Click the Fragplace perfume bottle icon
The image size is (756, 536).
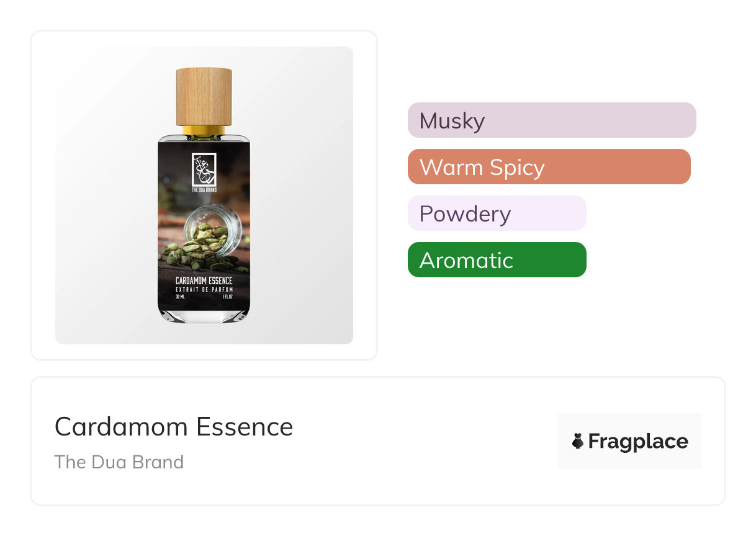pos(578,441)
